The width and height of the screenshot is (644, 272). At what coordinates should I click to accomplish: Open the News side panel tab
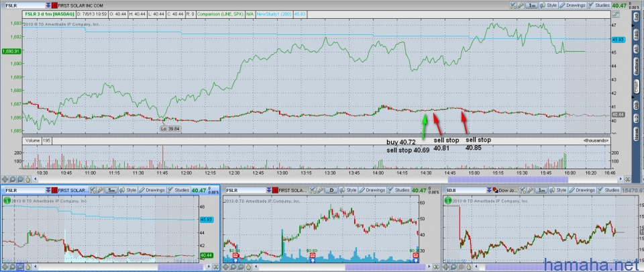636,133
